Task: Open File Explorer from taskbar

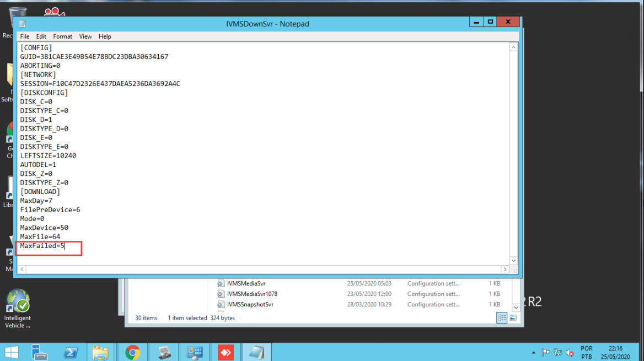Action: [x=100, y=352]
